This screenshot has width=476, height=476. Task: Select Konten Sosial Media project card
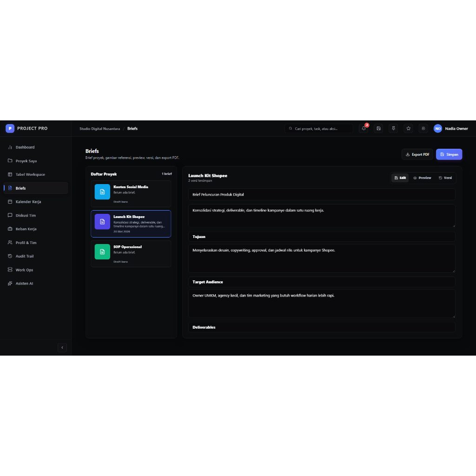click(x=131, y=194)
